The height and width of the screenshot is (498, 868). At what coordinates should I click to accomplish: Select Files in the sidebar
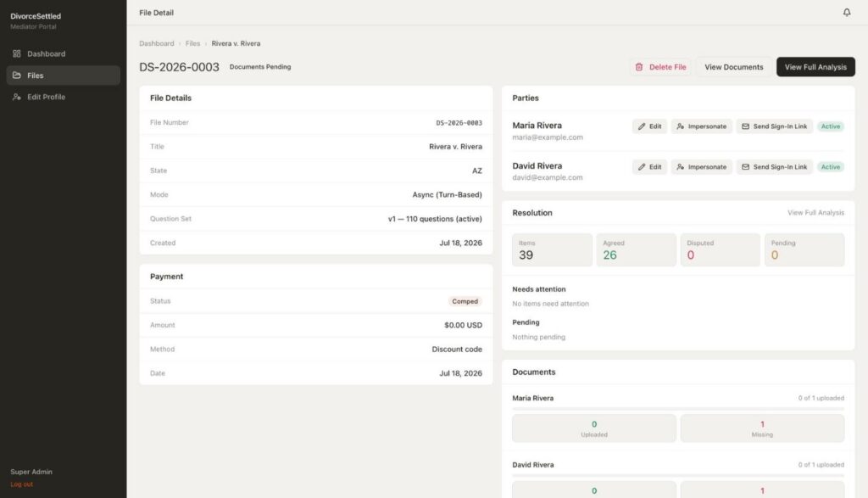[x=63, y=76]
